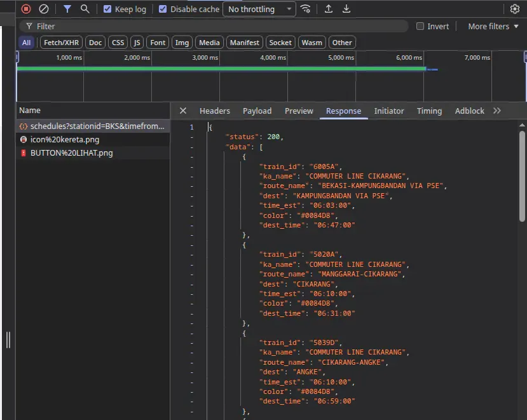Expand More filters dropdown
Image resolution: width=527 pixels, height=420 pixels.
point(493,26)
